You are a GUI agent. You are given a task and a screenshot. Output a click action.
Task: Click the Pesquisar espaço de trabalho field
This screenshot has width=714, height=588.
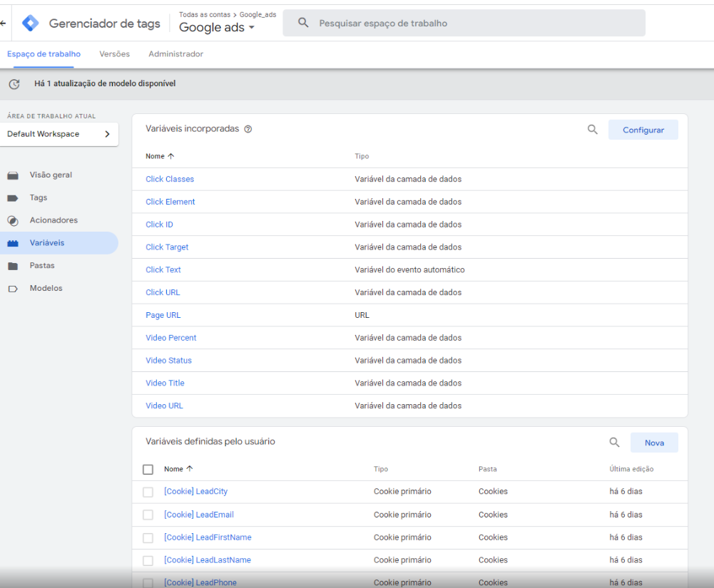pos(464,23)
